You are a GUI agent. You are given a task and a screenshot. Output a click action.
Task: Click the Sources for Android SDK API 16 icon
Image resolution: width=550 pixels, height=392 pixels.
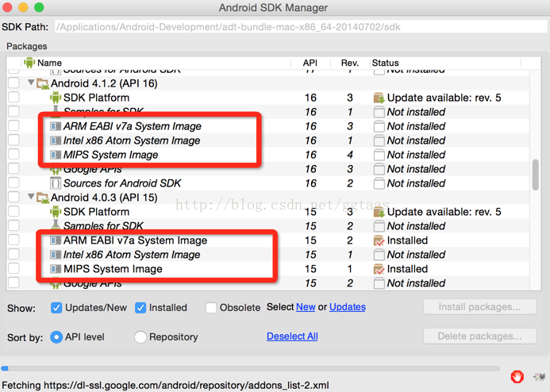[x=56, y=183]
